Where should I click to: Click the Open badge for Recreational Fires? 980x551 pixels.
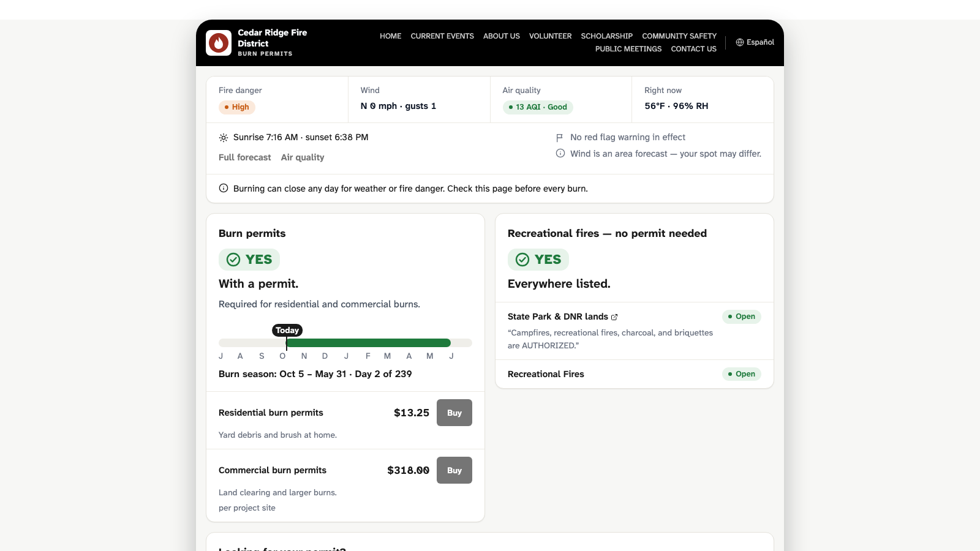[741, 374]
